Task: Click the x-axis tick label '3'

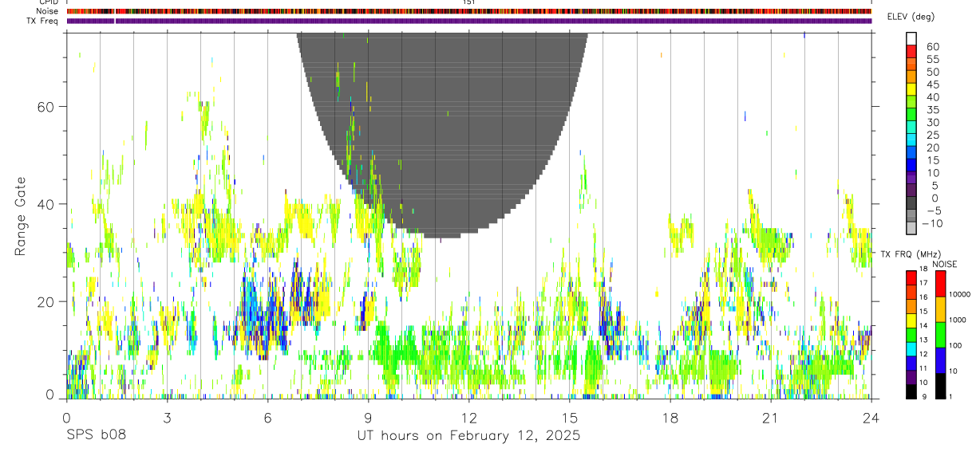Action: 167,418
